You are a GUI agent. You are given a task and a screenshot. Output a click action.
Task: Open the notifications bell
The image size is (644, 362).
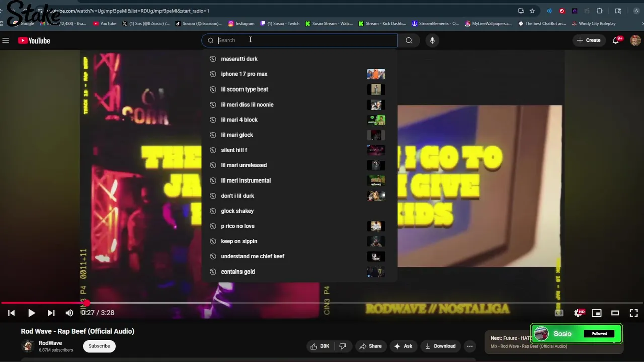click(616, 40)
